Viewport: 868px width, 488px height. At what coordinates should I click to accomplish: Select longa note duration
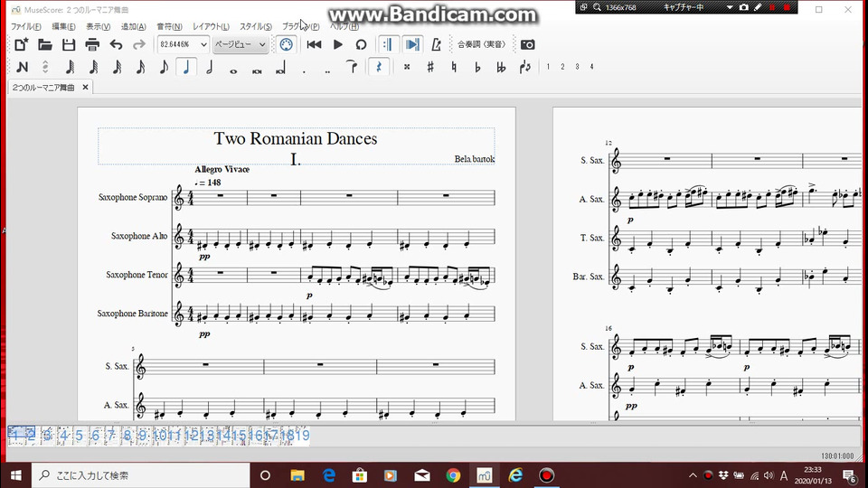[x=280, y=67]
